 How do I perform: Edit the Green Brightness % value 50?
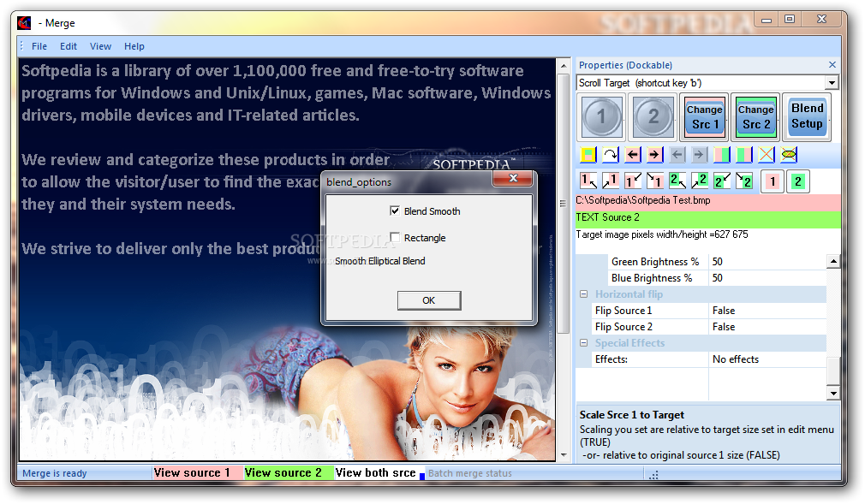[x=767, y=262]
